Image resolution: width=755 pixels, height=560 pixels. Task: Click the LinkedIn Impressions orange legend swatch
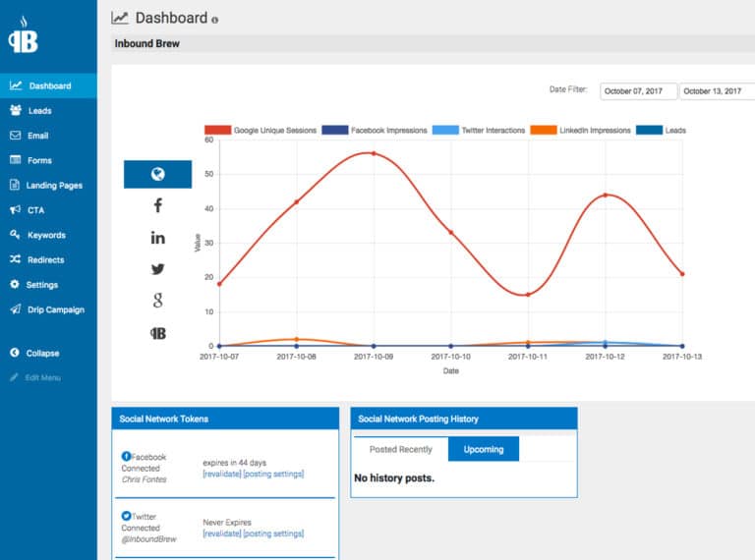pos(543,130)
